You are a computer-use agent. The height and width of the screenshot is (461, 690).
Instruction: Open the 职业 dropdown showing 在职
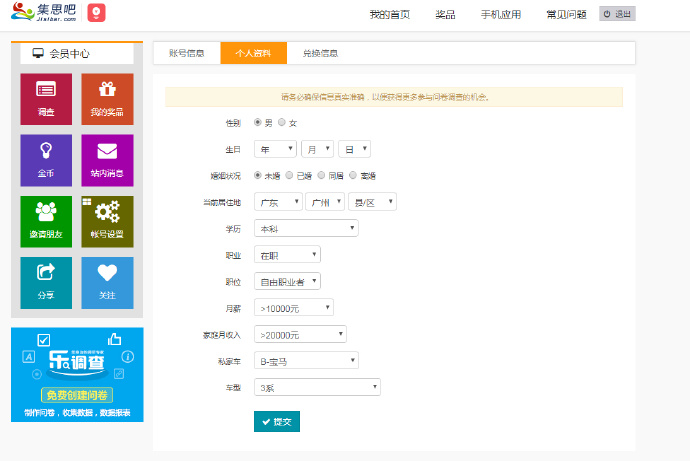(x=287, y=255)
